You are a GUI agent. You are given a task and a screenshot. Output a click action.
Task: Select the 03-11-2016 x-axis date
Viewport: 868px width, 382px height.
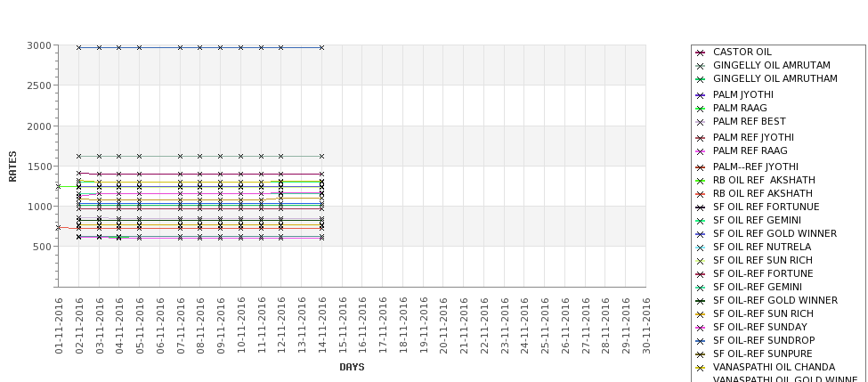tap(99, 326)
